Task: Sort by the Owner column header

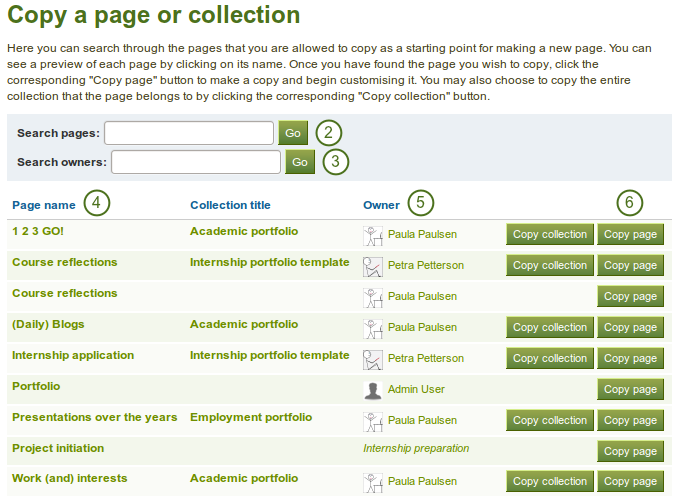Action: 381,205
